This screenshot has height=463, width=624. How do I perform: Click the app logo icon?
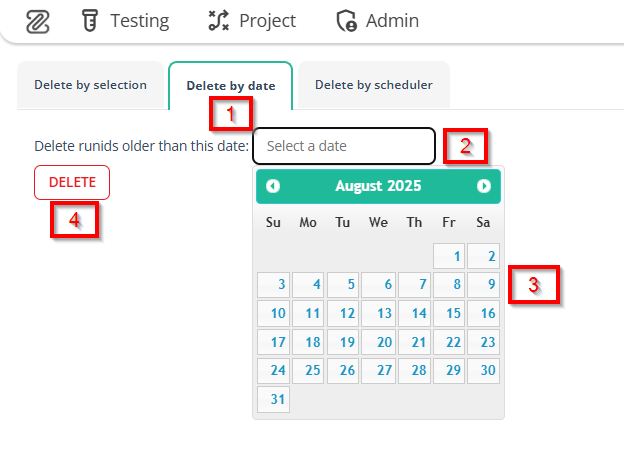pos(38,20)
